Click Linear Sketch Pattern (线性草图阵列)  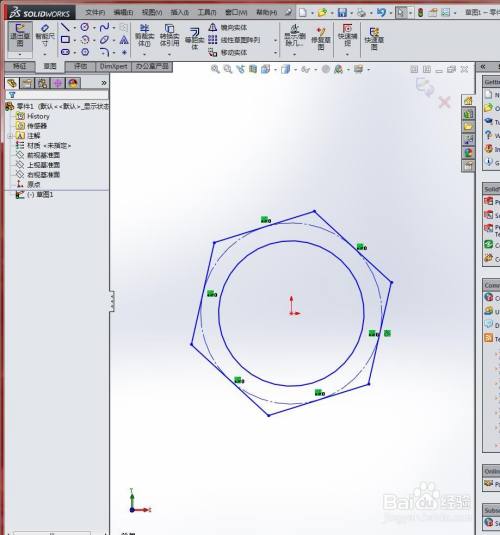[235, 40]
